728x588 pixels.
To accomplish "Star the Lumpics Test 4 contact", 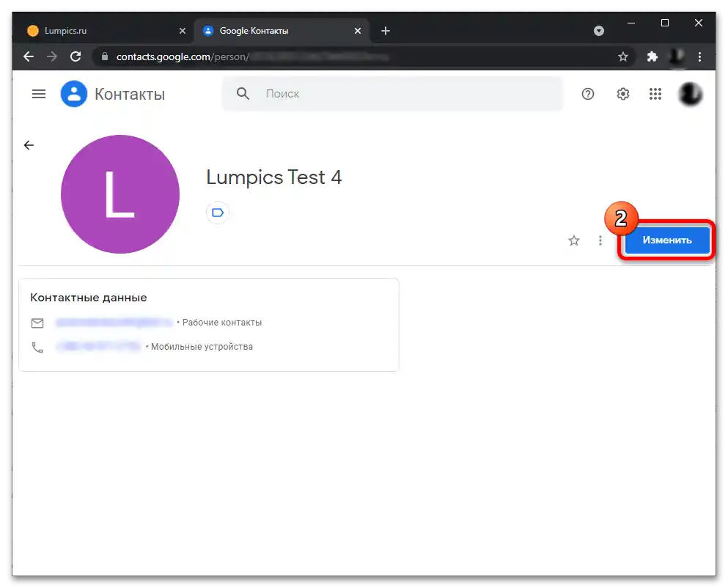I will [x=574, y=240].
